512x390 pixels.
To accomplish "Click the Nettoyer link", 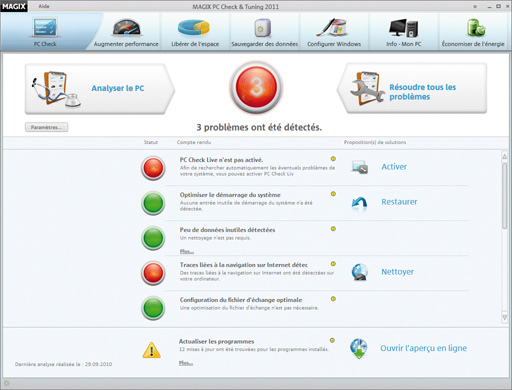I will coord(397,272).
